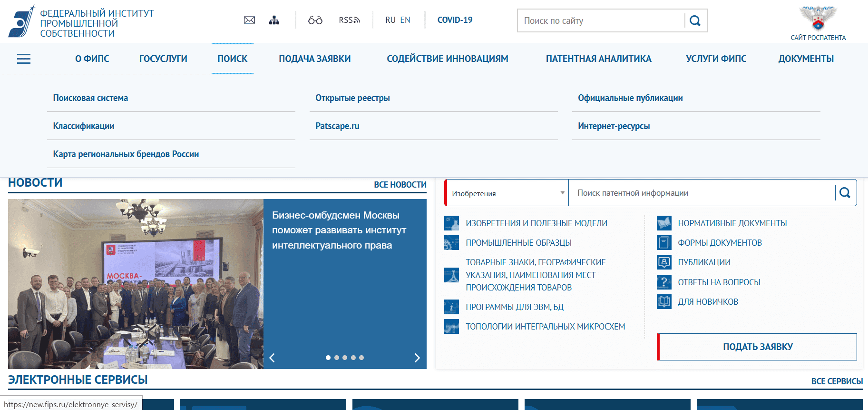Open the sitemap icon in header
The height and width of the screenshot is (410, 868).
pos(274,20)
